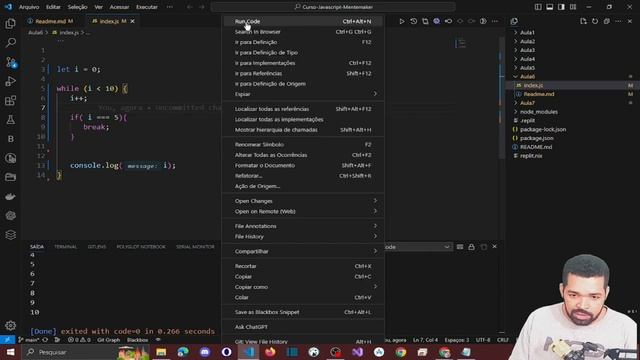
Task: Open Blackbox 'B' icon in activity bar
Action: click(x=11, y=139)
